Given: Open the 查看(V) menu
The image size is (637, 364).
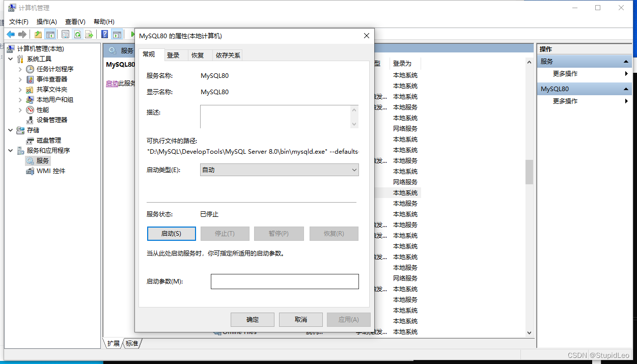Looking at the screenshot, I should tap(74, 21).
